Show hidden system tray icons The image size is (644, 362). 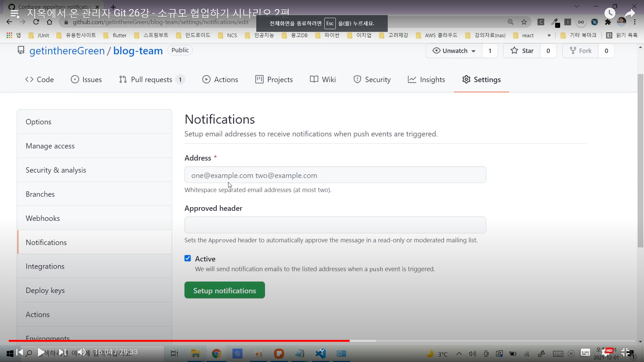pos(459,354)
